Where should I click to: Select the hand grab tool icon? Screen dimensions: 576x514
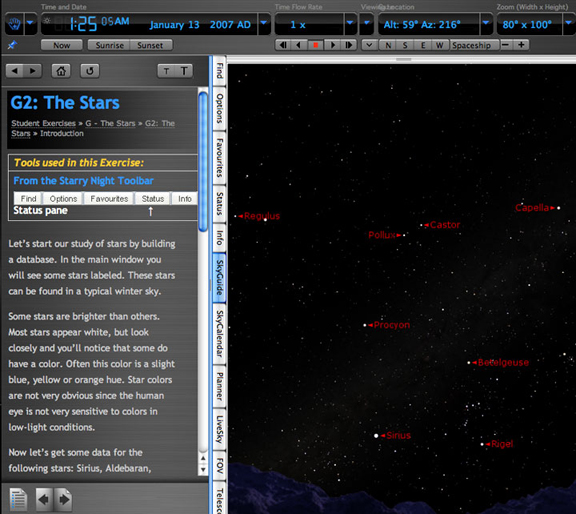click(x=15, y=24)
